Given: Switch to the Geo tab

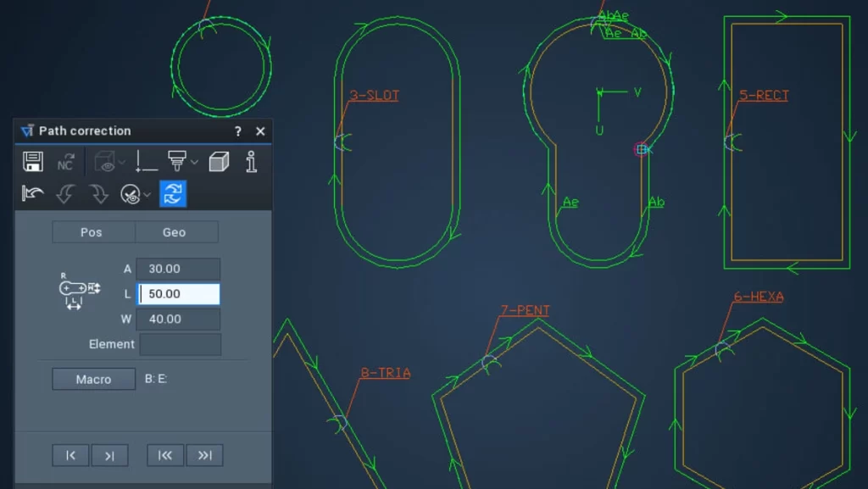Looking at the screenshot, I should coord(176,232).
